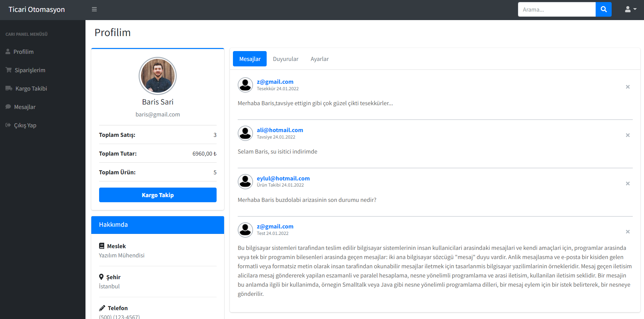This screenshot has width=644, height=319.
Task: Dismiss the Tavsiye message with its X
Action: pos(628,135)
